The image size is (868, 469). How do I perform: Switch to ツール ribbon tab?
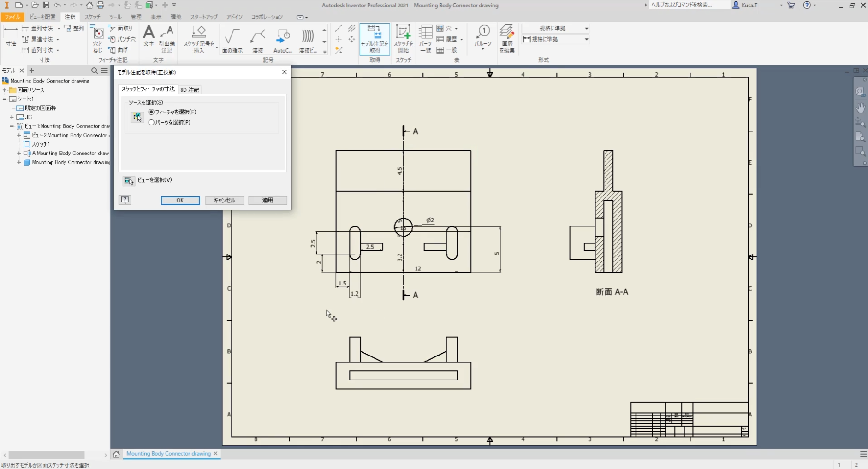tap(115, 17)
